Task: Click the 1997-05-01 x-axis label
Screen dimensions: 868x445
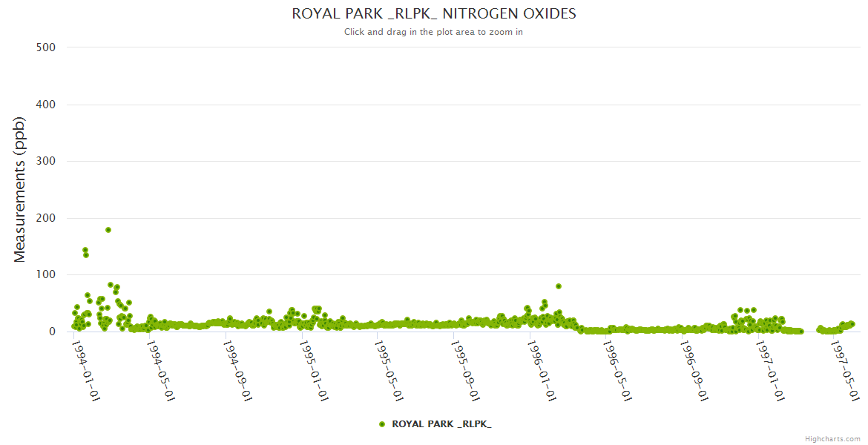Action: pyautogui.click(x=846, y=370)
